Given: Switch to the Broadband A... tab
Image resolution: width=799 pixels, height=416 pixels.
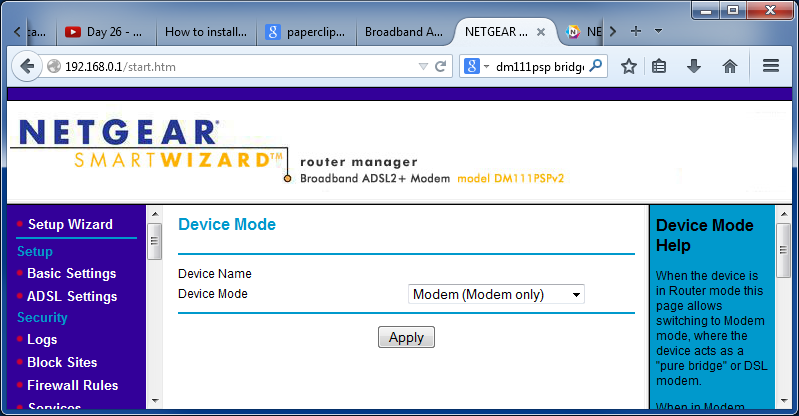Looking at the screenshot, I should pyautogui.click(x=404, y=32).
